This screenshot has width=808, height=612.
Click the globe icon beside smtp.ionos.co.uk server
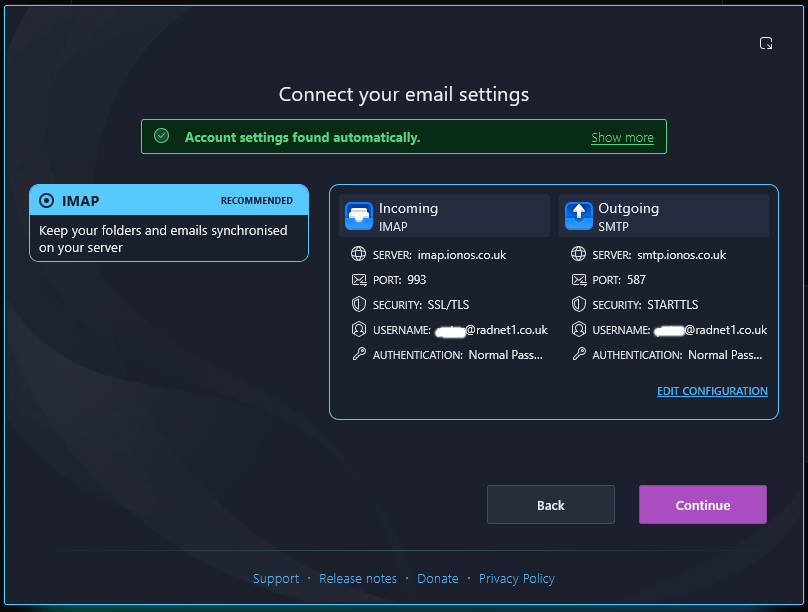pyautogui.click(x=579, y=254)
